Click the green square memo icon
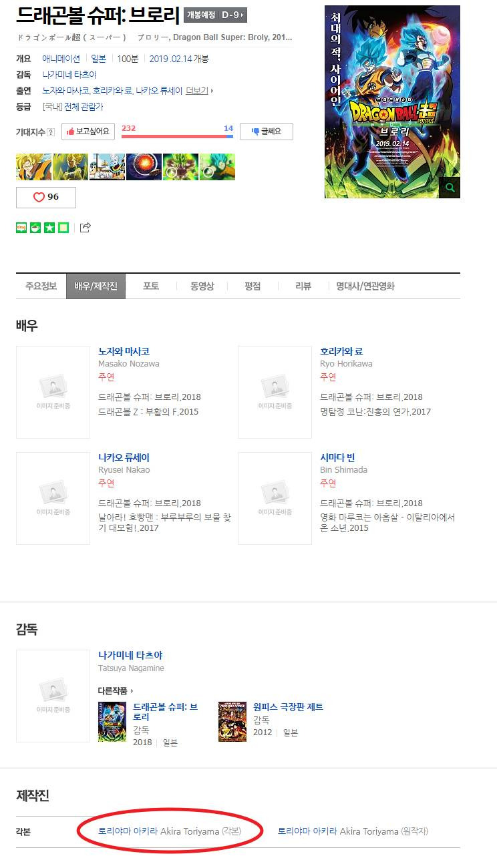497x868 pixels. pos(63,228)
